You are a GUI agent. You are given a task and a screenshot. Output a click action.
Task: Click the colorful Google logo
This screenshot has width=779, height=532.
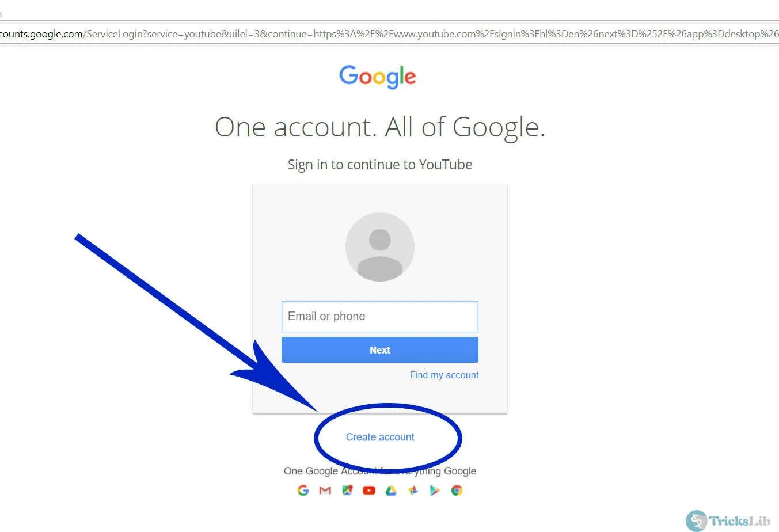[x=378, y=77]
